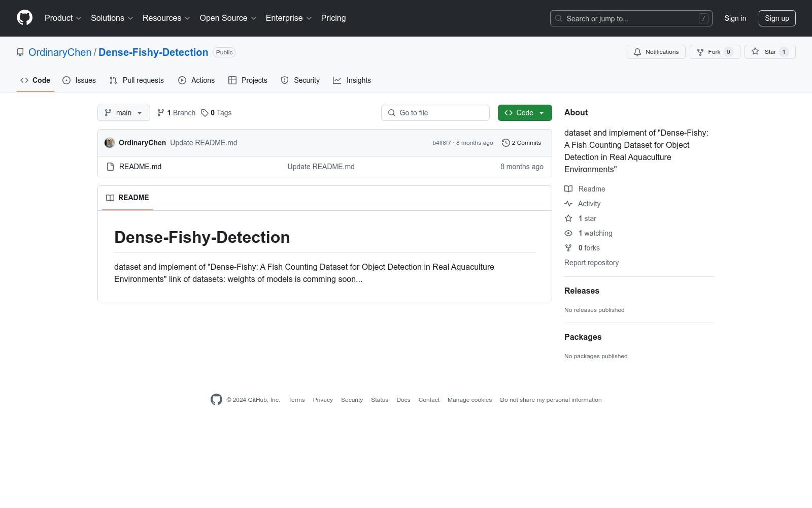
Task: Click Report repository
Action: coord(591,263)
